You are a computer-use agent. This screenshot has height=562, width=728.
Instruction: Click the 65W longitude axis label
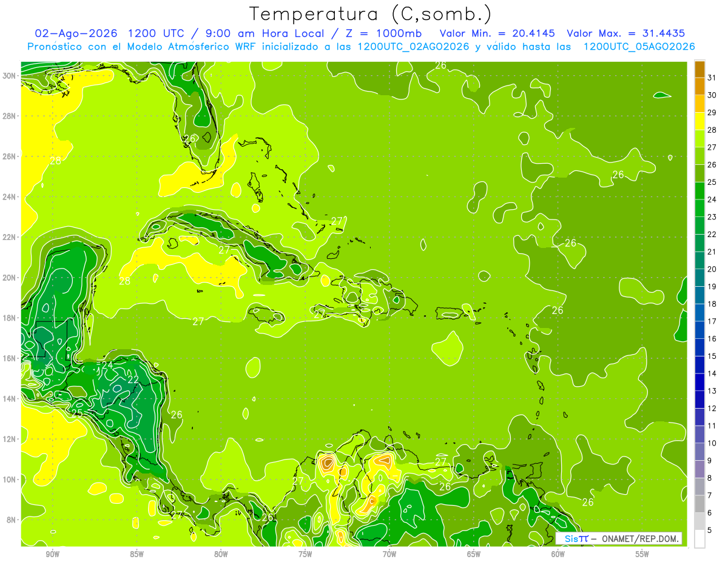(474, 554)
